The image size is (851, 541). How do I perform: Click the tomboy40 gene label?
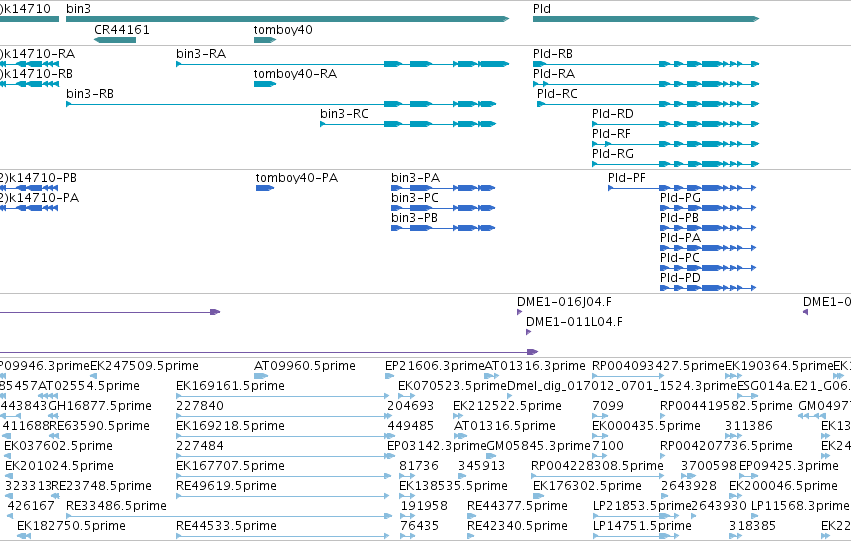point(283,30)
